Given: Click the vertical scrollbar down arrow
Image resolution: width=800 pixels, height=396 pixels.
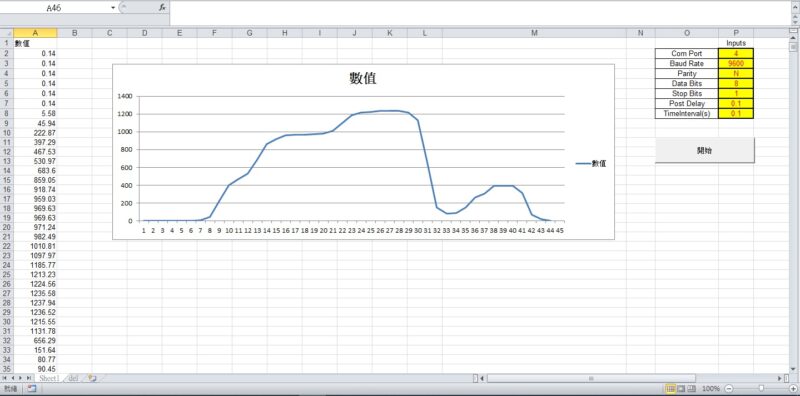Looking at the screenshot, I should pyautogui.click(x=793, y=369).
